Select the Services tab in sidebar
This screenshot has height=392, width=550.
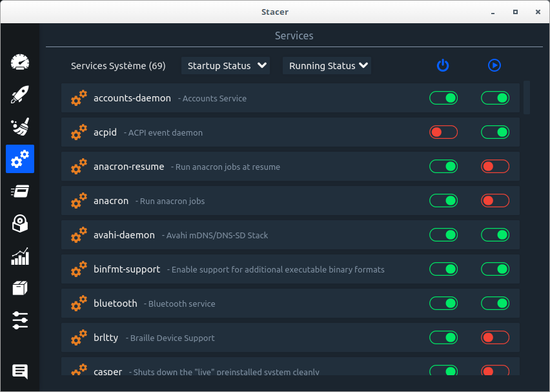[20, 159]
